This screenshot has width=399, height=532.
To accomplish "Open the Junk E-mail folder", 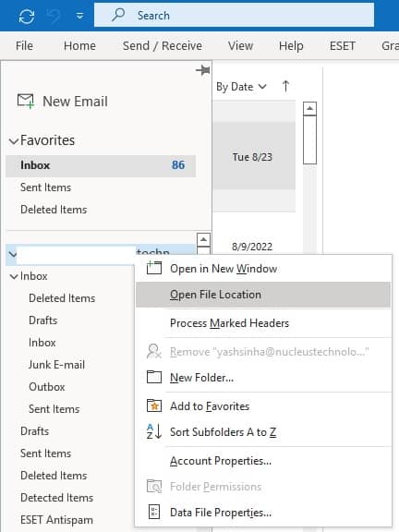I will 56,365.
